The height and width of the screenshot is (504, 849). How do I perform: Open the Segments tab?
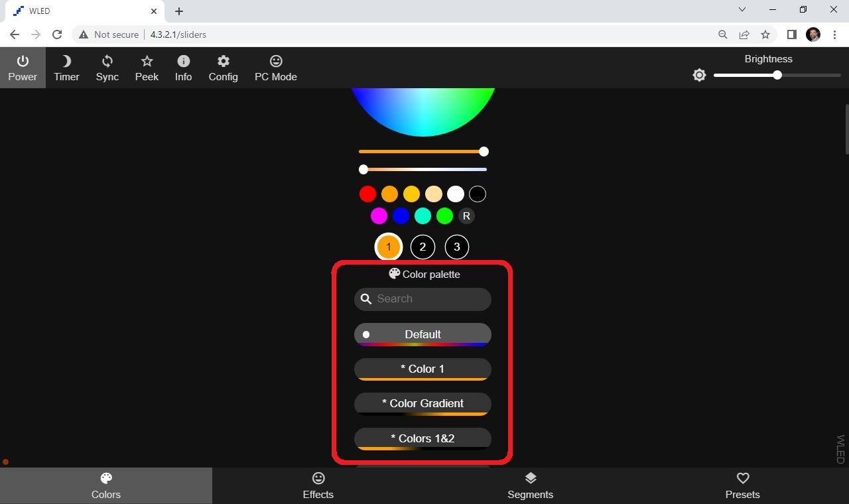(530, 485)
